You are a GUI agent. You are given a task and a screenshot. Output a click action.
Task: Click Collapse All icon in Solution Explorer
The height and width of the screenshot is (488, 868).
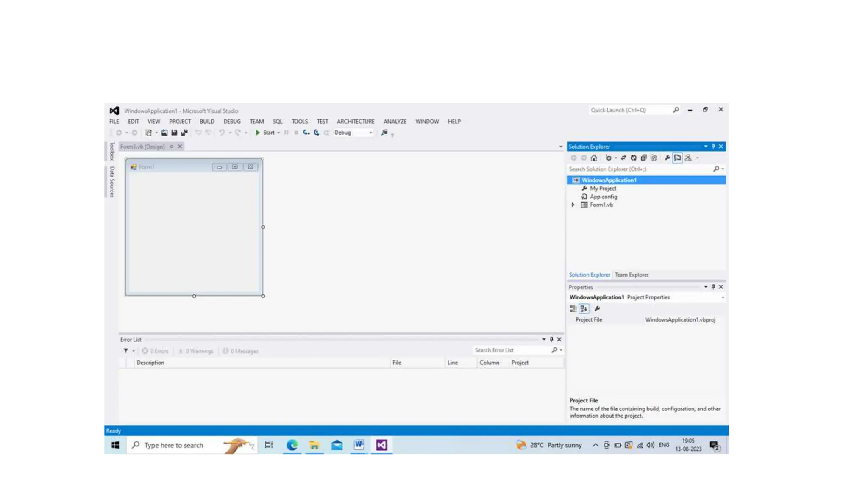[643, 158]
